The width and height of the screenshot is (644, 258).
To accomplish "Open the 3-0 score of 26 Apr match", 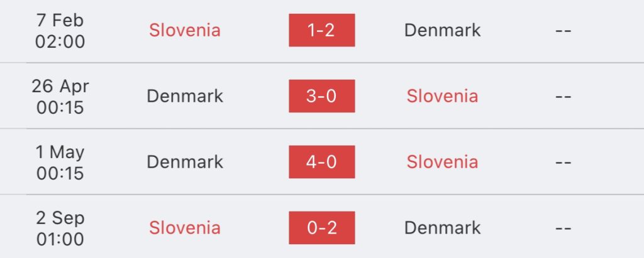I will (x=321, y=96).
